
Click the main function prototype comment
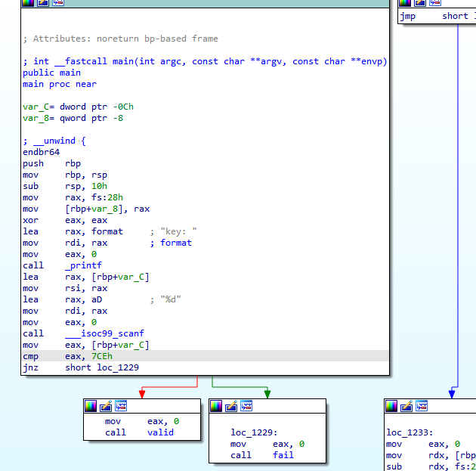point(205,61)
